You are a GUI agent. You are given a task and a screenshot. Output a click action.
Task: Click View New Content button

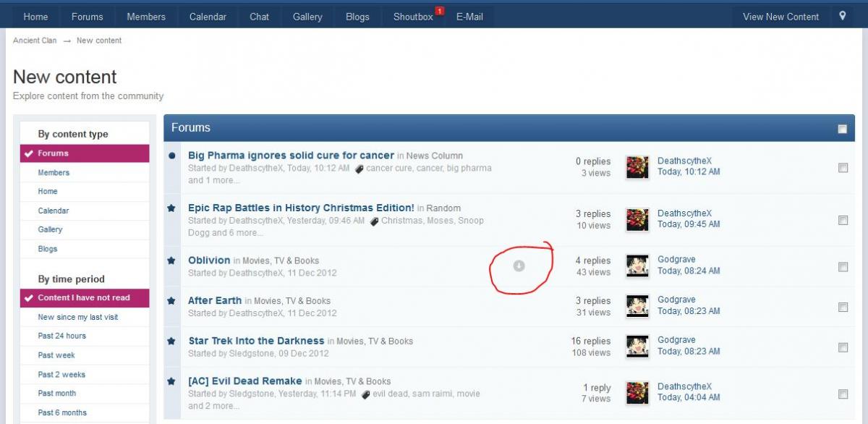tap(781, 17)
